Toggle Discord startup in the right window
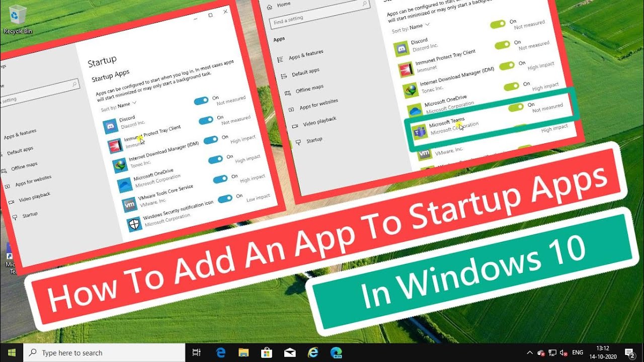Image resolution: width=644 pixels, height=362 pixels. click(498, 24)
